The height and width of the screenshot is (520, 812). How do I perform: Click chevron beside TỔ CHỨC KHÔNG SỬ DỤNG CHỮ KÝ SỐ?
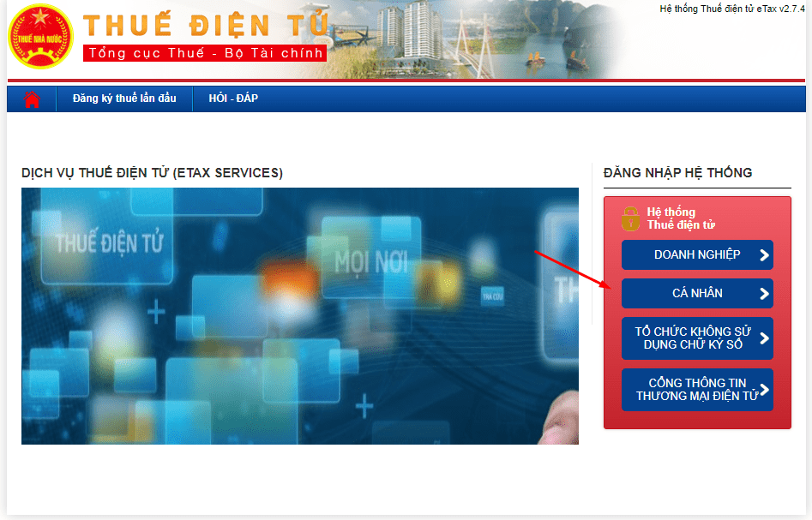coord(764,338)
